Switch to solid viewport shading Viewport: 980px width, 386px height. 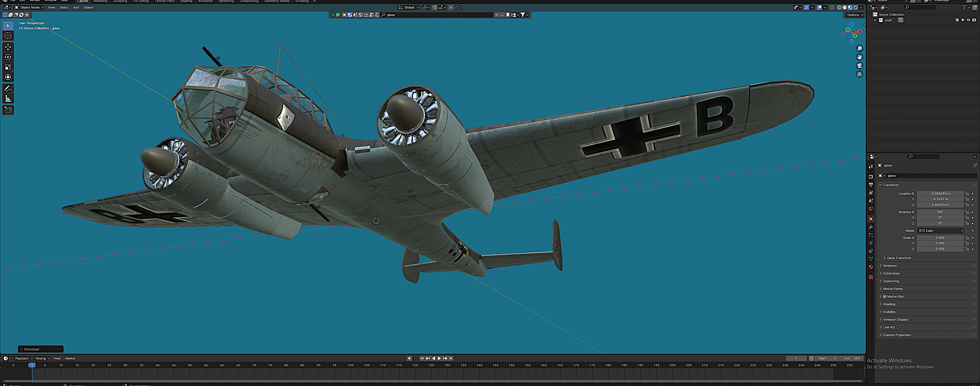click(845, 8)
